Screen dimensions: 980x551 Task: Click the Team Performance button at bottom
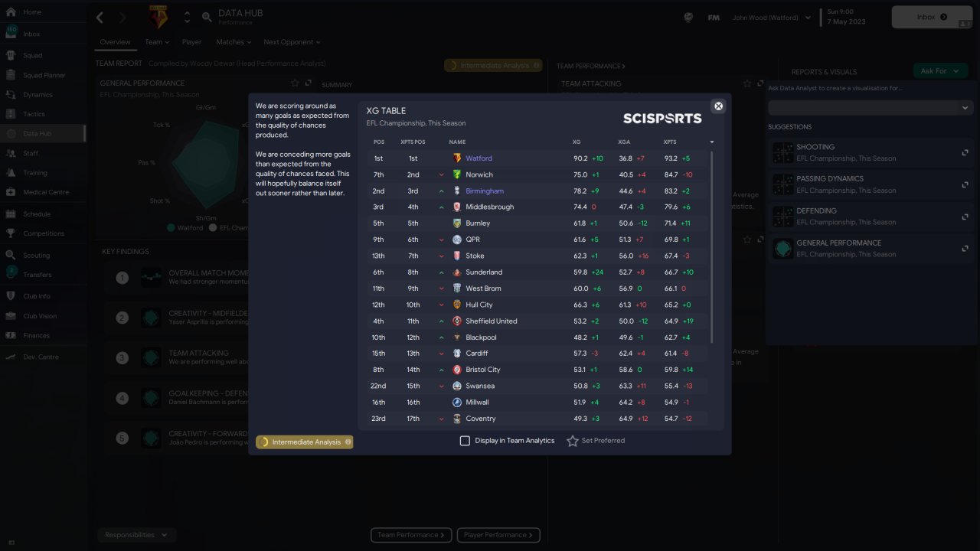411,535
